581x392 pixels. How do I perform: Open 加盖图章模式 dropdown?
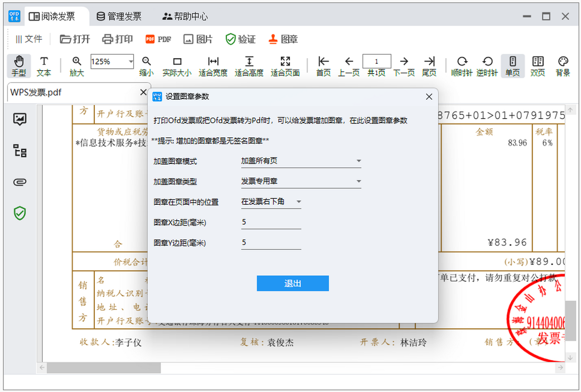pos(301,161)
